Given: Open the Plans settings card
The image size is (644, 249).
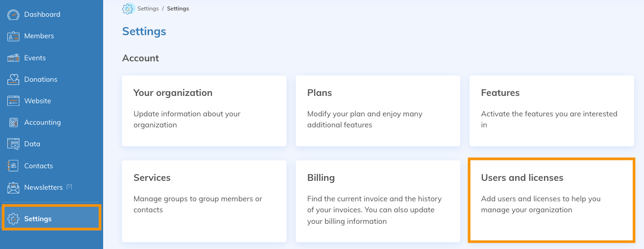Looking at the screenshot, I should [378, 111].
